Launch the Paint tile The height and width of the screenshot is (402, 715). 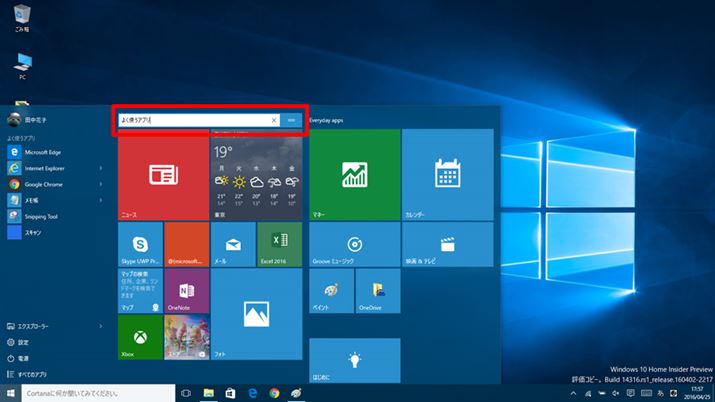[x=331, y=290]
